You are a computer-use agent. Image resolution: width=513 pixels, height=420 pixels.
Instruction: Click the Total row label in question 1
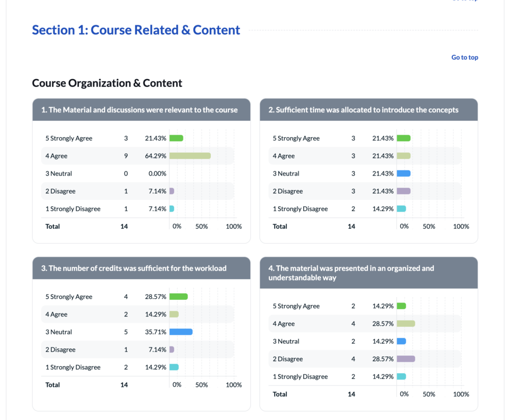pos(52,226)
